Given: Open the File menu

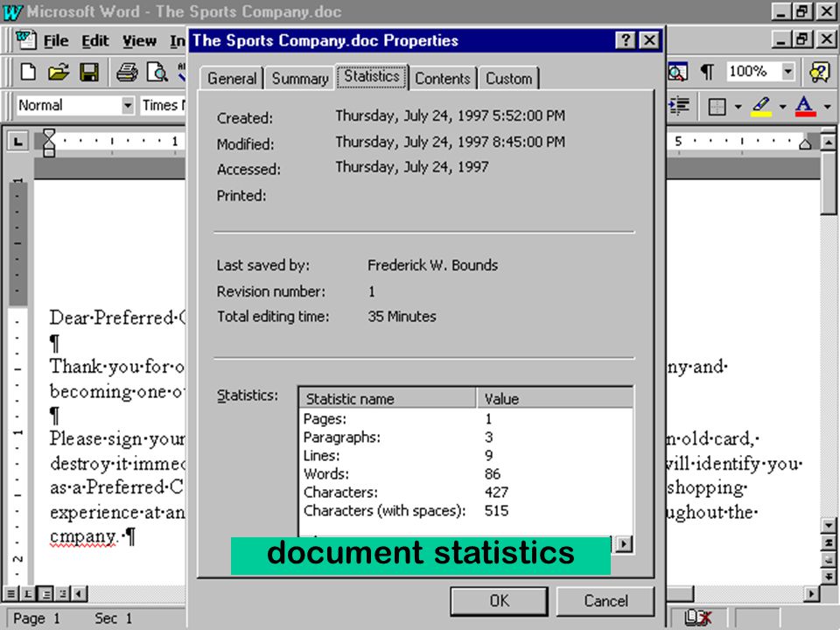Looking at the screenshot, I should (x=56, y=41).
